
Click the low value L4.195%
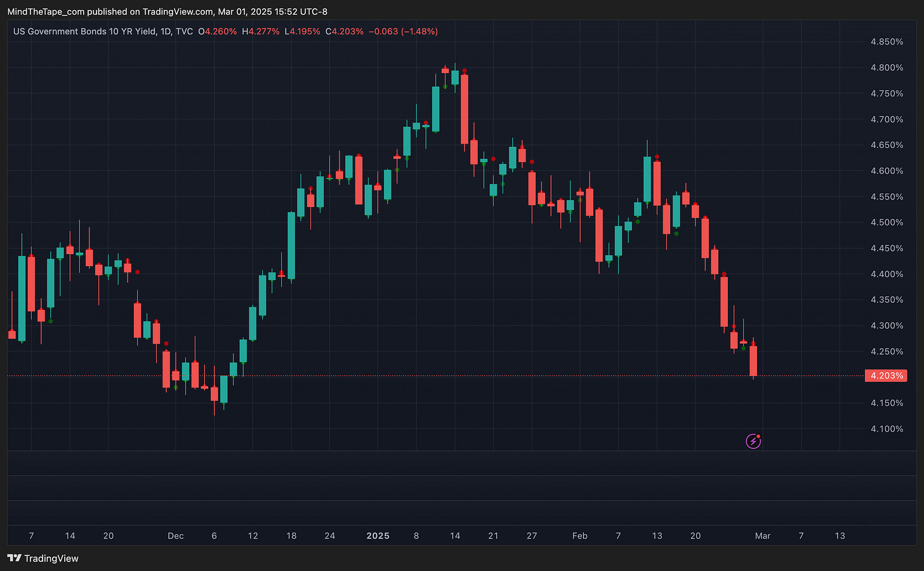pos(302,31)
